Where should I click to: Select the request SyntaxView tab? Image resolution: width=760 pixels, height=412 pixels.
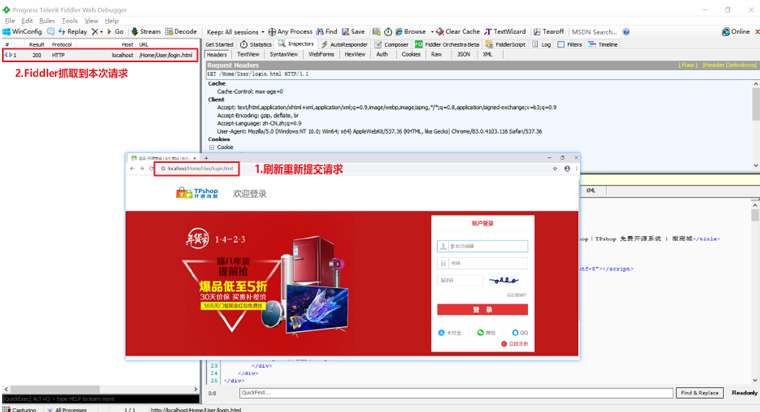click(x=284, y=54)
